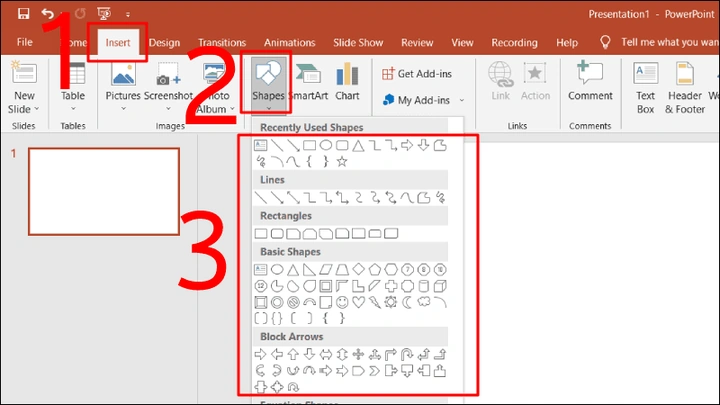The height and width of the screenshot is (405, 720).
Task: Click Get Add-ins
Action: click(x=417, y=73)
